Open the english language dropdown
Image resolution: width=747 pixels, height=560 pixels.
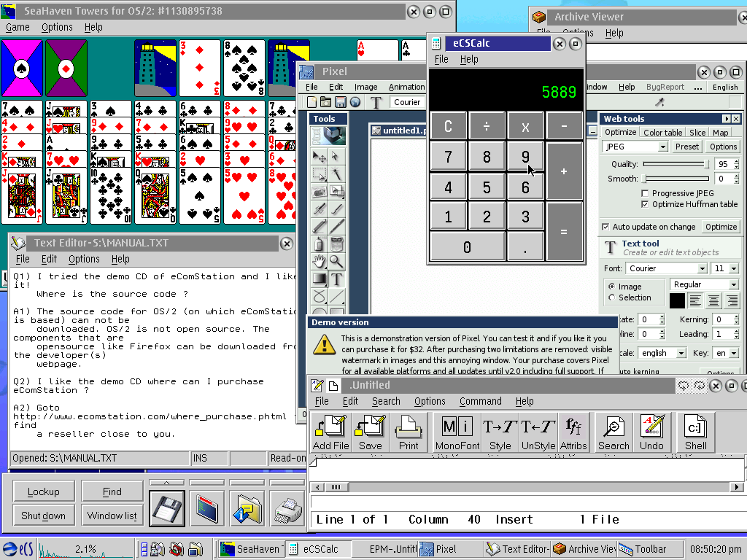(681, 353)
